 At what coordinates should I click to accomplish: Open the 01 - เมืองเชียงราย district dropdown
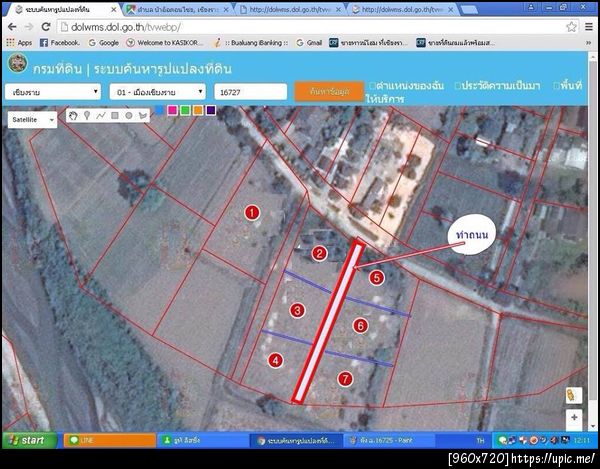pyautogui.click(x=158, y=92)
